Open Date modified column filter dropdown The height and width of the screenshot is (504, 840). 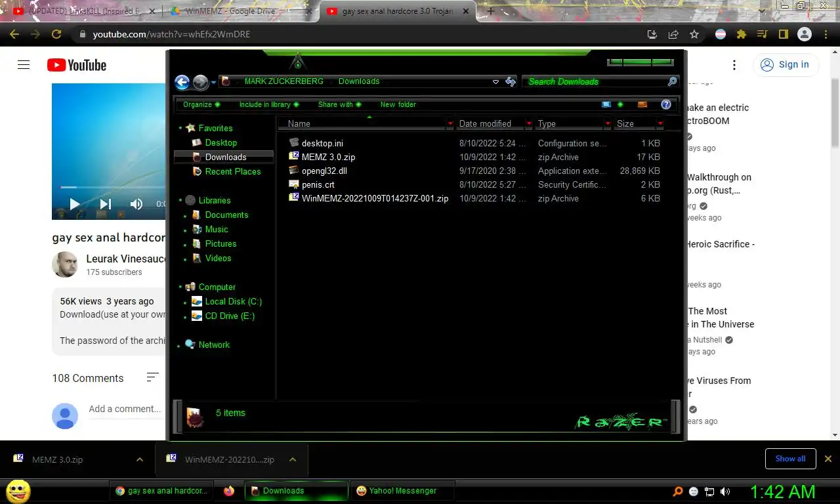coord(529,123)
